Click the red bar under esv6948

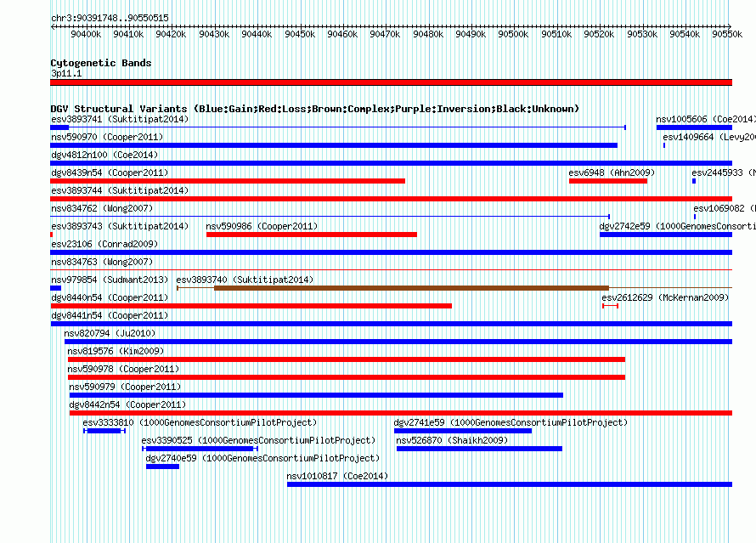point(608,181)
